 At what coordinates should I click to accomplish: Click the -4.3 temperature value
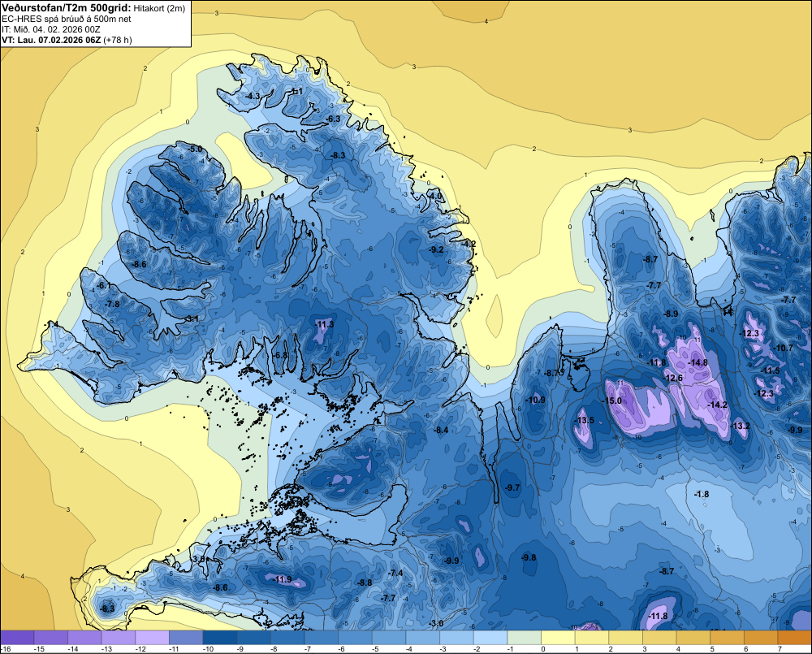[253, 97]
